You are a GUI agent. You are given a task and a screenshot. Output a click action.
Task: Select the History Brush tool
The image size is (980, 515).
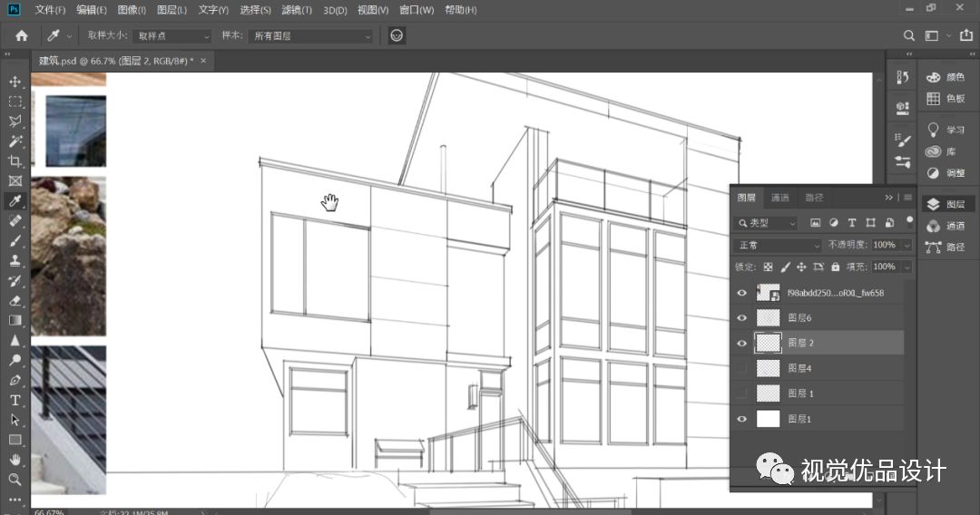(15, 281)
